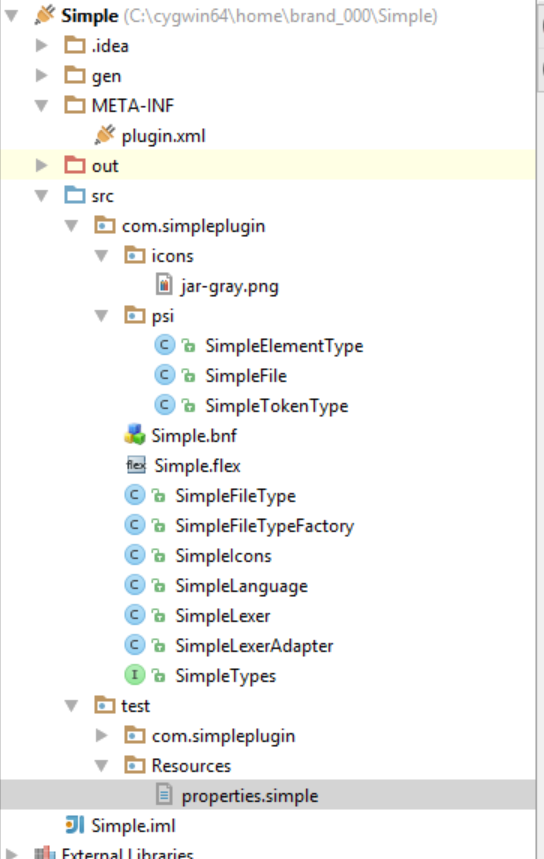Screen dimensions: 544x859
Task: Click the class icon of SimpleLanguage
Action: [x=135, y=585]
